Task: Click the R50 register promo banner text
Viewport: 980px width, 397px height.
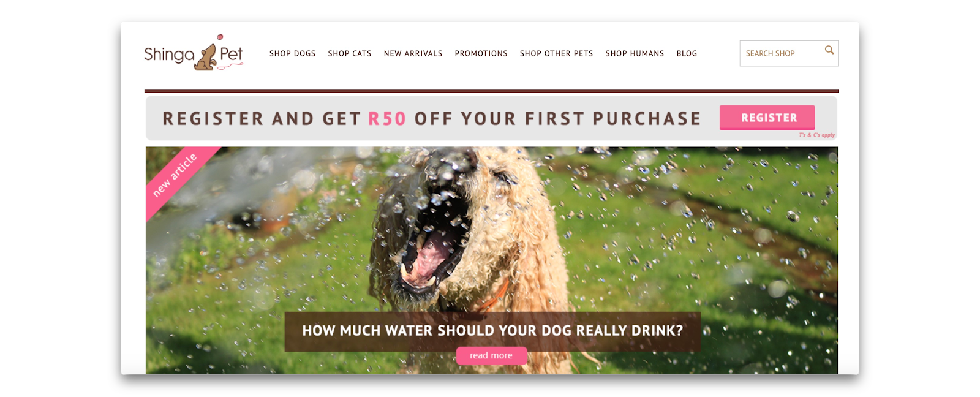Action: pyautogui.click(x=431, y=118)
